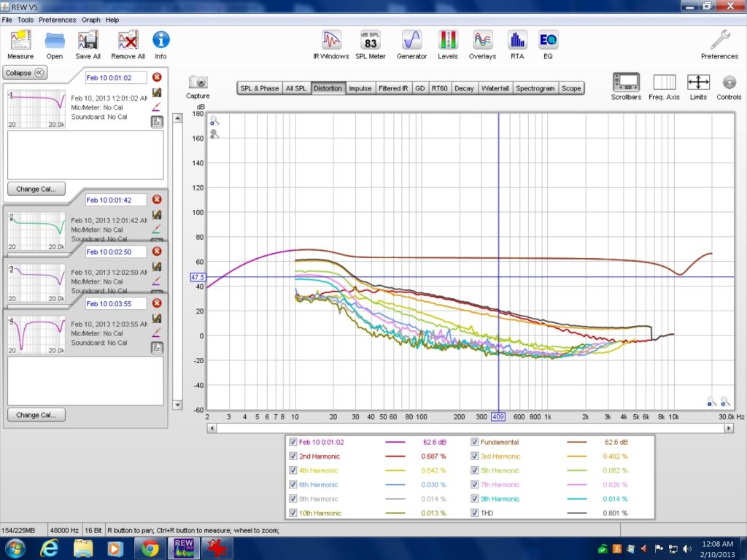The width and height of the screenshot is (747, 560).
Task: Open Preferences wrench icon
Action: pos(720,40)
